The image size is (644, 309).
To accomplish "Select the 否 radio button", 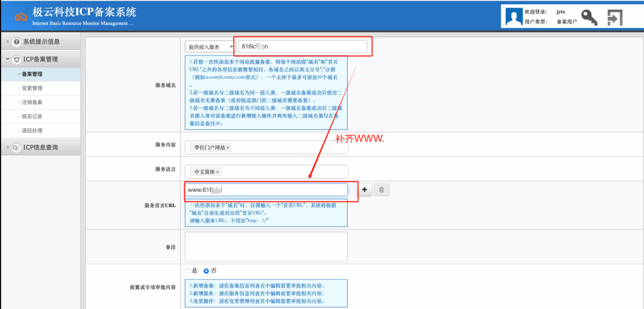I will [206, 271].
